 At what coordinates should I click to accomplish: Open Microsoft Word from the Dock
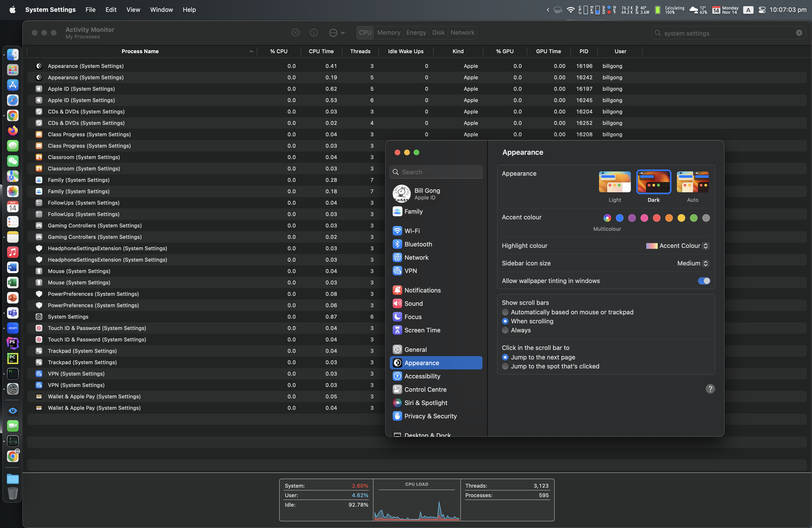click(13, 267)
